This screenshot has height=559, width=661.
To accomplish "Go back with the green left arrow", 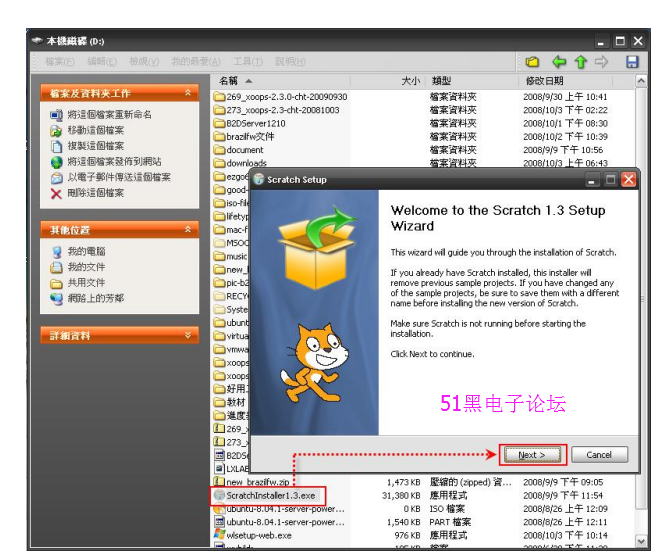I will coord(559,62).
